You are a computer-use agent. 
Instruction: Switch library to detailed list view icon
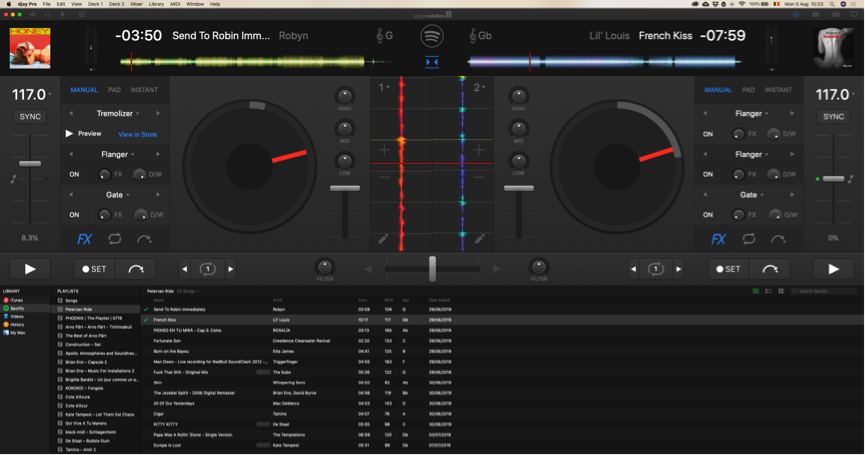click(768, 291)
